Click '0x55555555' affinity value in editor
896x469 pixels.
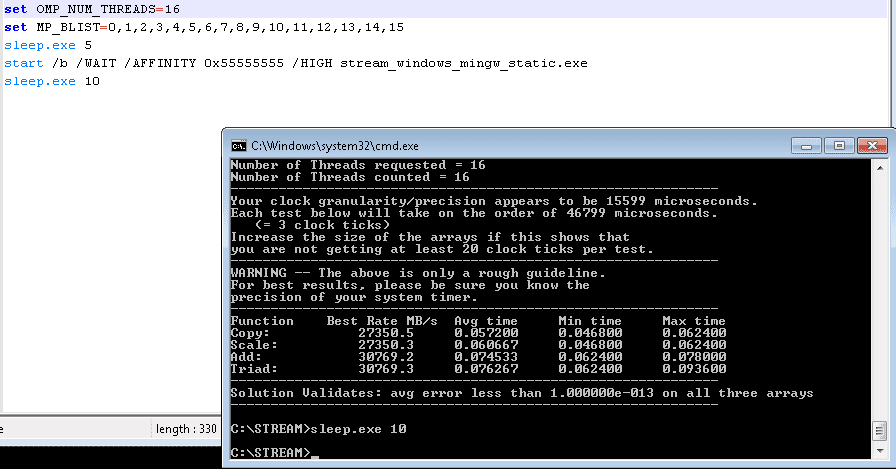click(244, 63)
